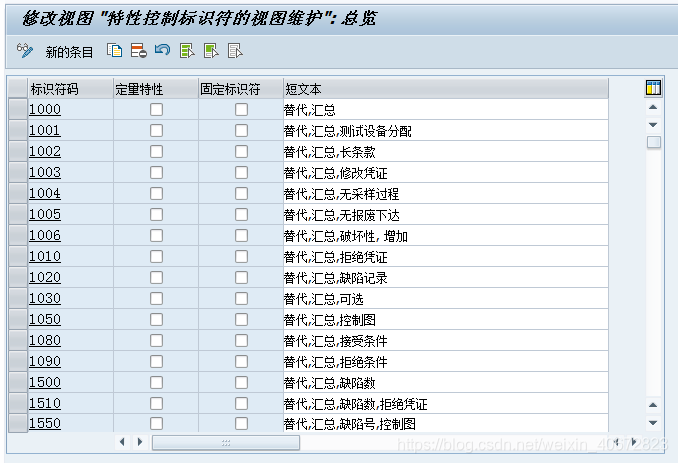This screenshot has width=678, height=463.
Task: Click short text 替代,汇总,缺陷记录
Action: tap(336, 278)
